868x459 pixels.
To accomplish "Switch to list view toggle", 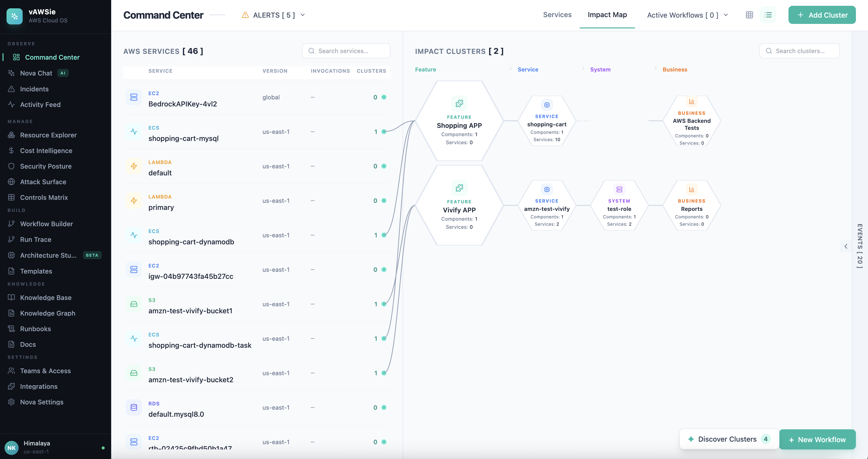I will pos(768,15).
